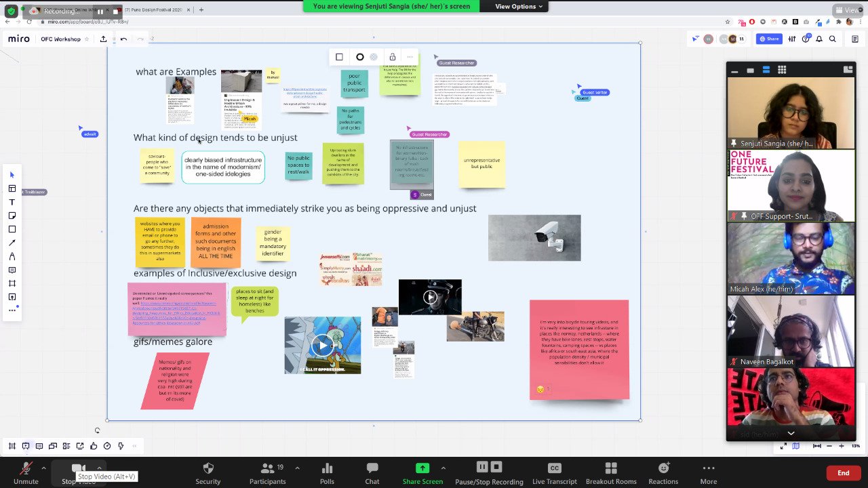Open the Miro voting thumbs-up tool
The height and width of the screenshot is (488, 868).
click(94, 446)
